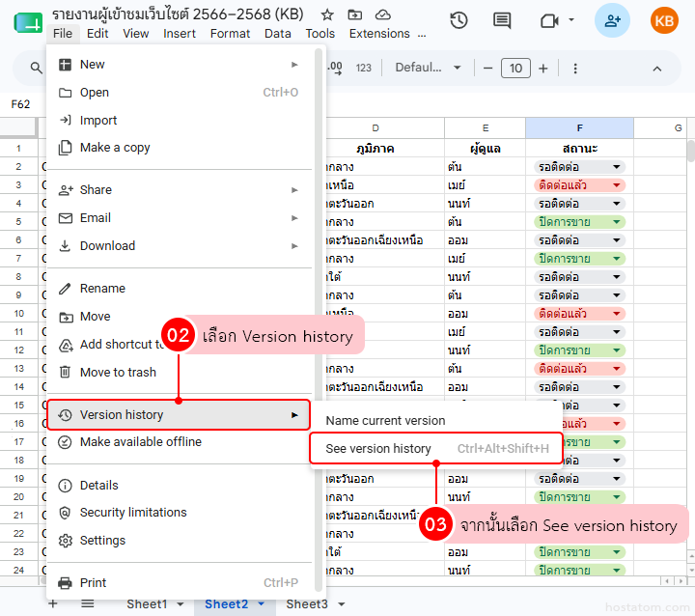Start a meeting with camera icon
Image resolution: width=695 pixels, height=616 pixels.
tap(549, 20)
